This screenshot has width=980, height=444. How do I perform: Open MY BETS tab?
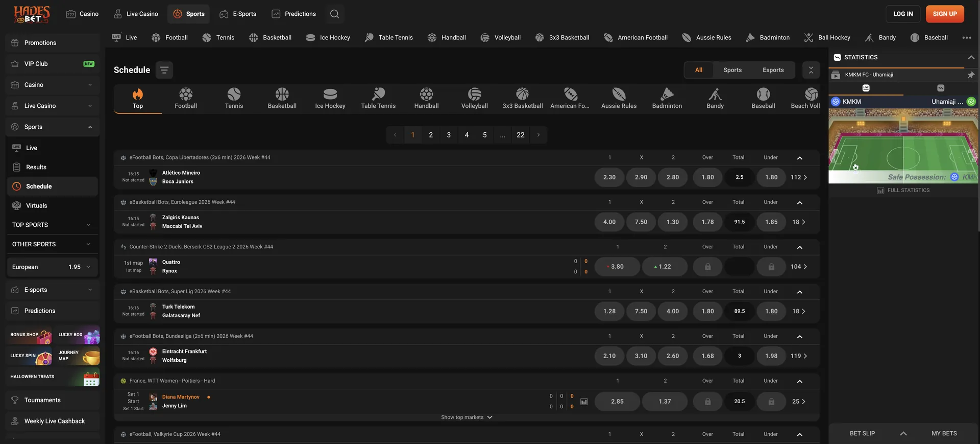click(944, 433)
